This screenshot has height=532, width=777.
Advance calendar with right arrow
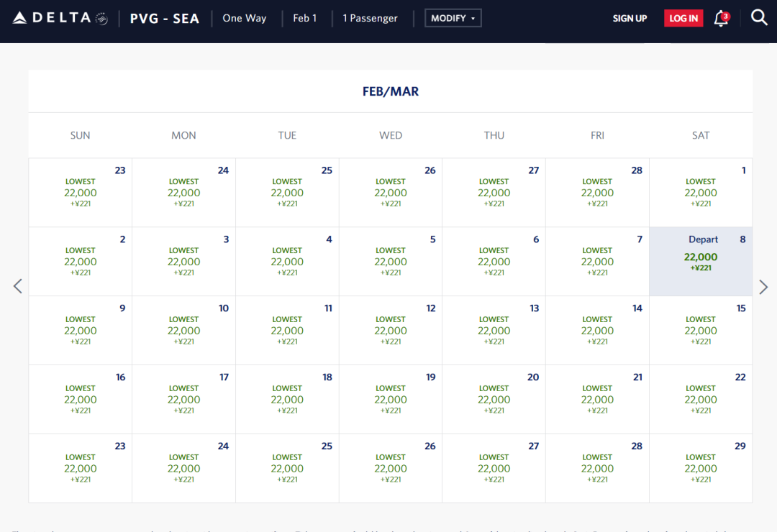[763, 287]
